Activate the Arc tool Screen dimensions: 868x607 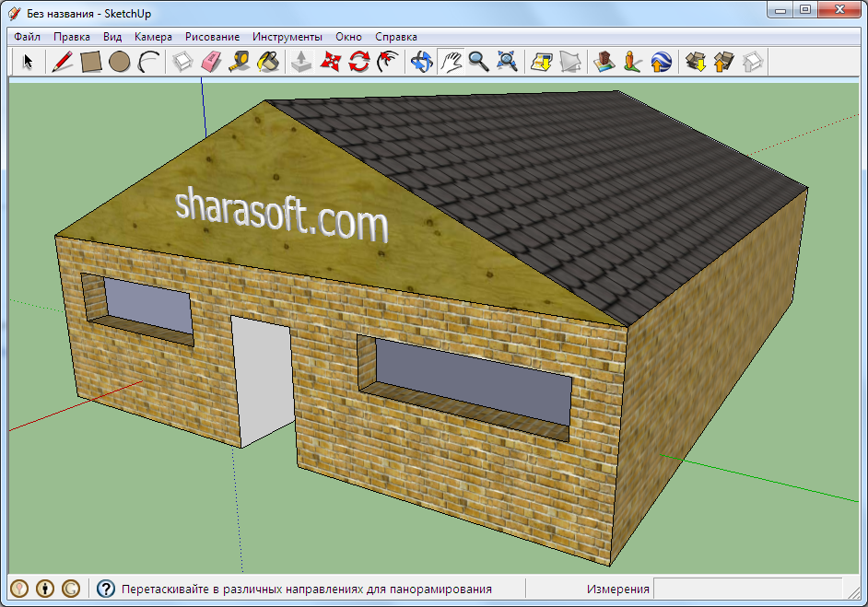148,62
